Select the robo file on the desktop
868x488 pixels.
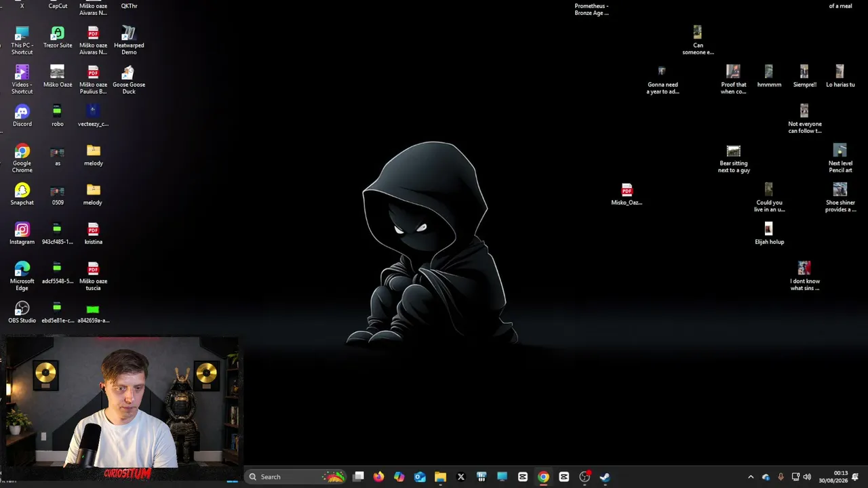coord(58,116)
